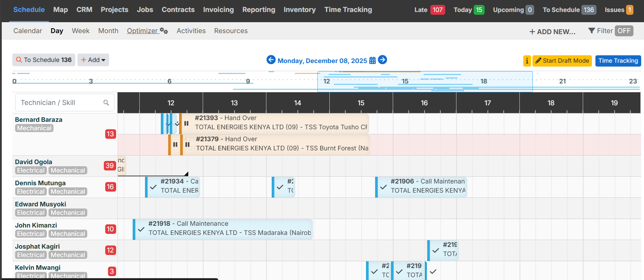Image resolution: width=644 pixels, height=280 pixels.
Task: Go to previous day arrow icon
Action: (271, 60)
